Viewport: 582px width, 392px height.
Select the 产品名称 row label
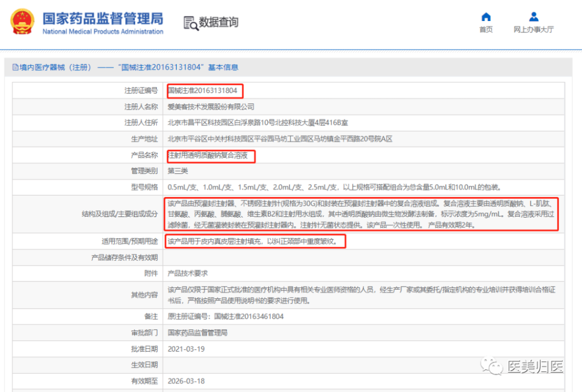click(144, 155)
